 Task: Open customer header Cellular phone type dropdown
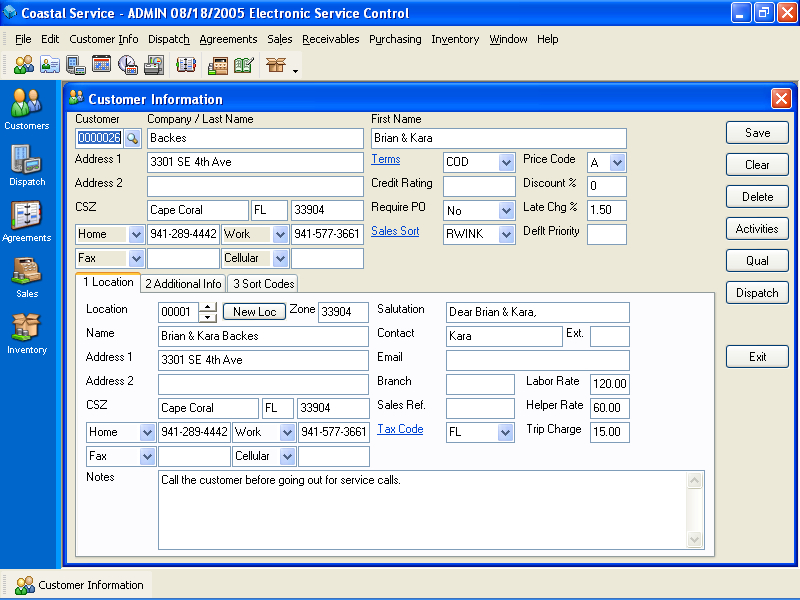pyautogui.click(x=280, y=258)
